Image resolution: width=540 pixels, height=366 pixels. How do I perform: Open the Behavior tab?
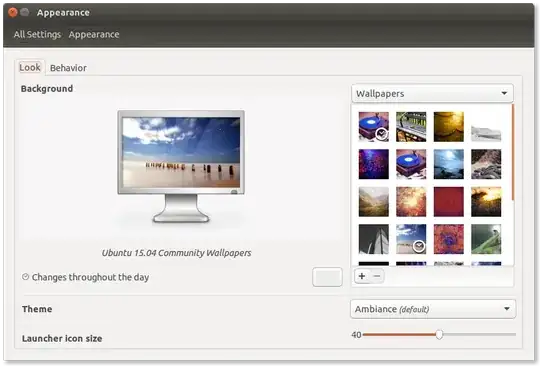[x=68, y=68]
